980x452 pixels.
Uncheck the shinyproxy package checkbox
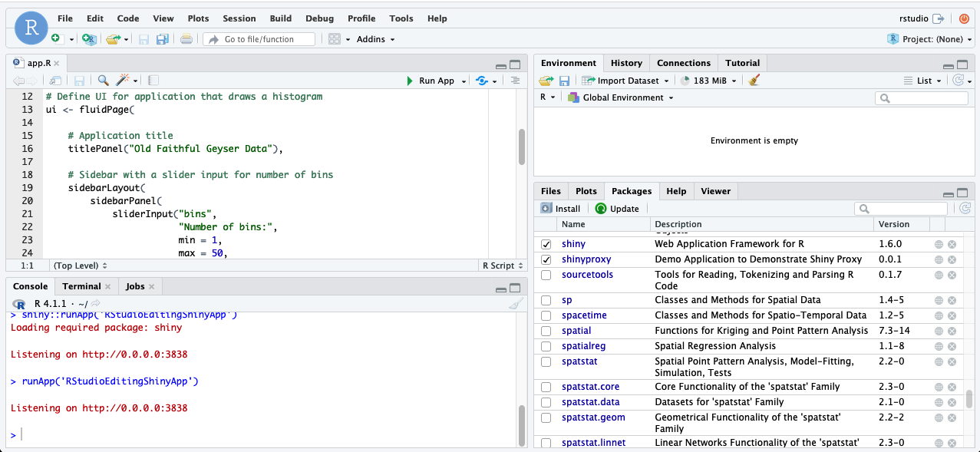(x=546, y=259)
